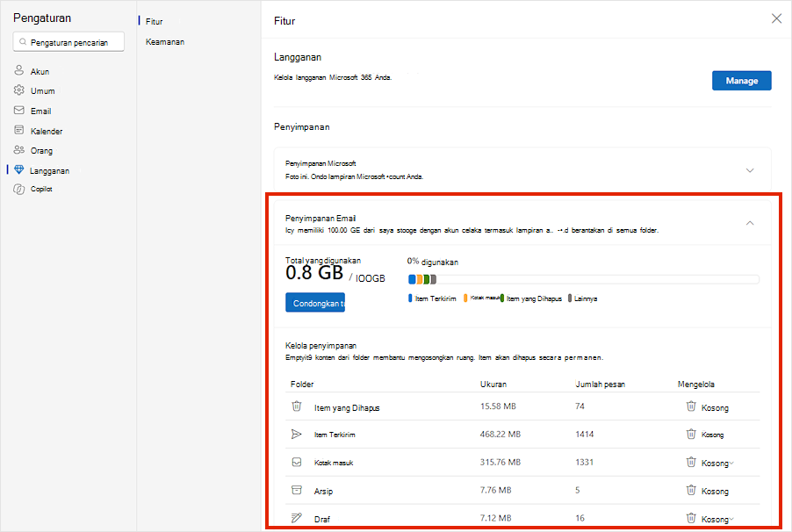Click the inbox icon beside Kotak masuk
The image size is (792, 532).
point(297,463)
